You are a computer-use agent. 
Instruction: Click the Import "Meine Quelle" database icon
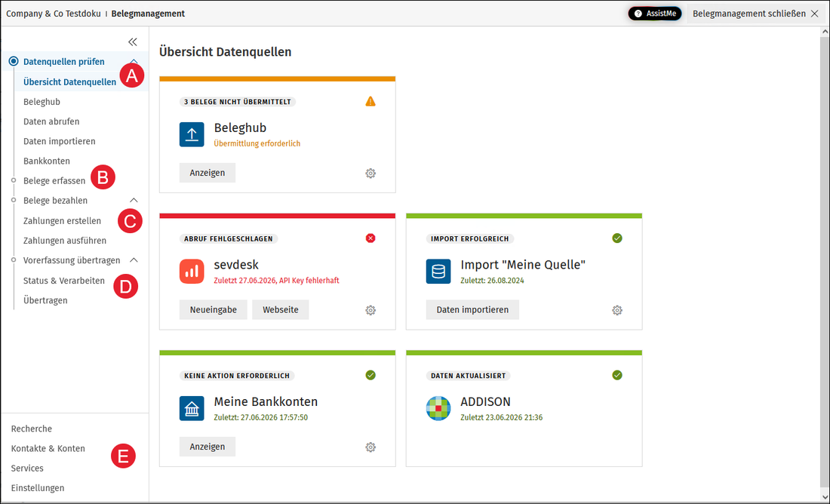[438, 272]
